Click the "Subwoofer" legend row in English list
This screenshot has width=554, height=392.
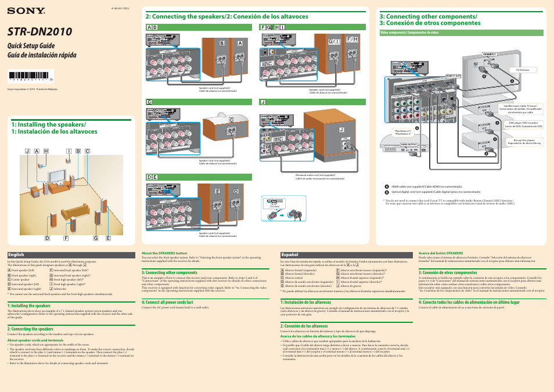[58, 289]
